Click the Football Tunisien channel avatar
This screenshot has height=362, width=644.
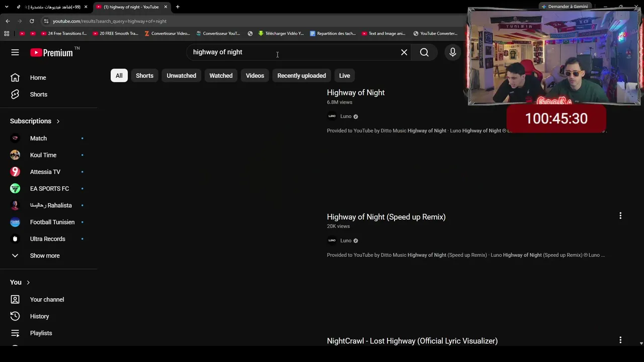15,222
